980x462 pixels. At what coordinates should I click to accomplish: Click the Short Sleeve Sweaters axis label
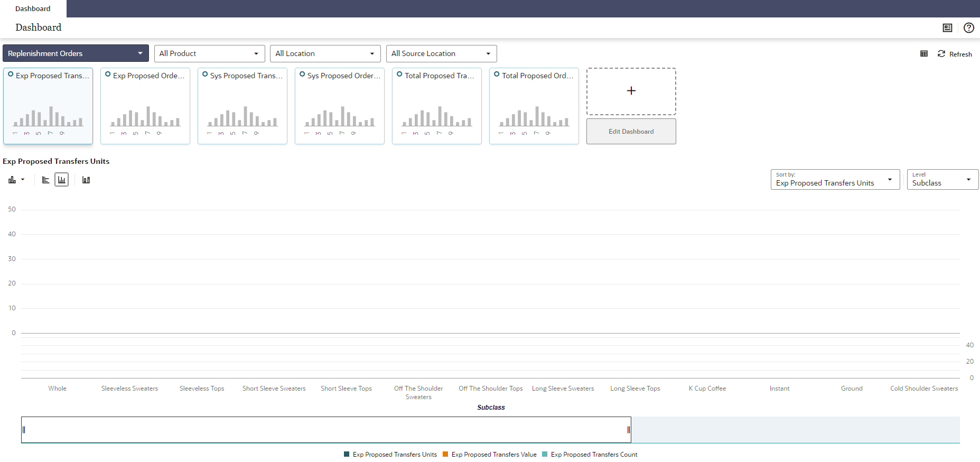(274, 389)
